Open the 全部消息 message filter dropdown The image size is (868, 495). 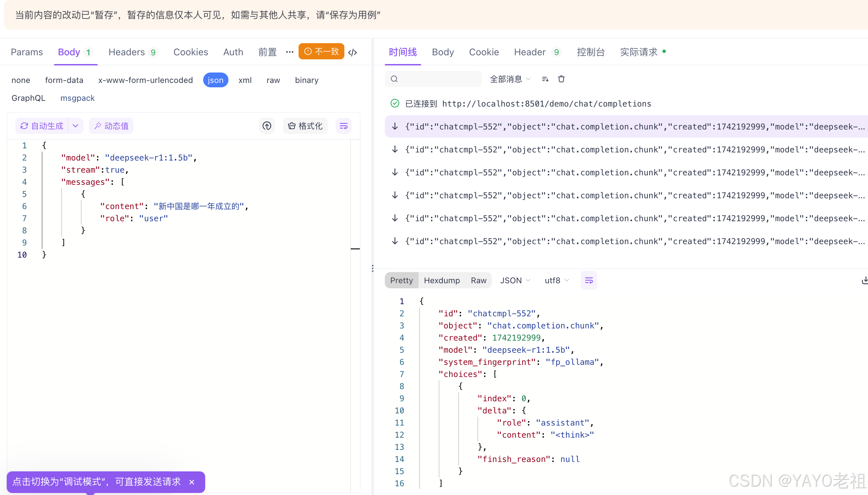click(509, 79)
